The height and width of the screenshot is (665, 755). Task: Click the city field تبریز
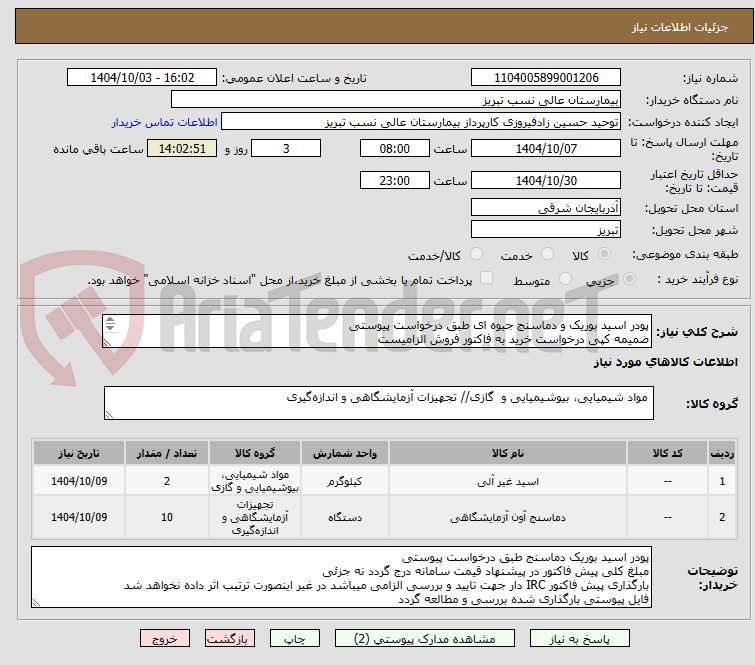point(546,229)
